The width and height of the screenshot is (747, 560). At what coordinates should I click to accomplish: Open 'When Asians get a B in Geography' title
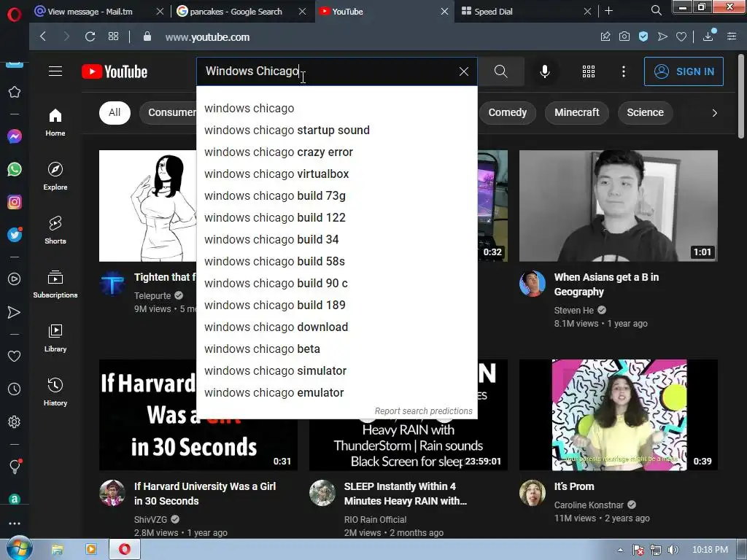(x=606, y=284)
